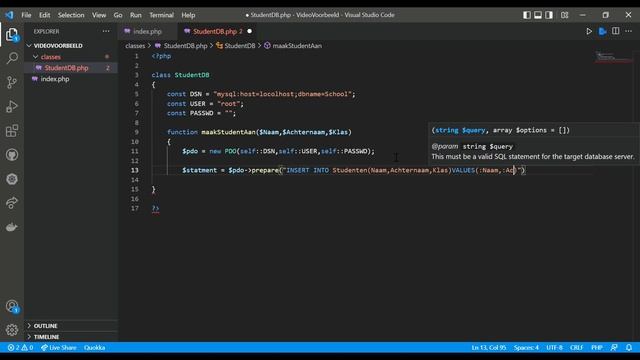
Task: Open errors and warnings status indicator
Action: (20, 348)
